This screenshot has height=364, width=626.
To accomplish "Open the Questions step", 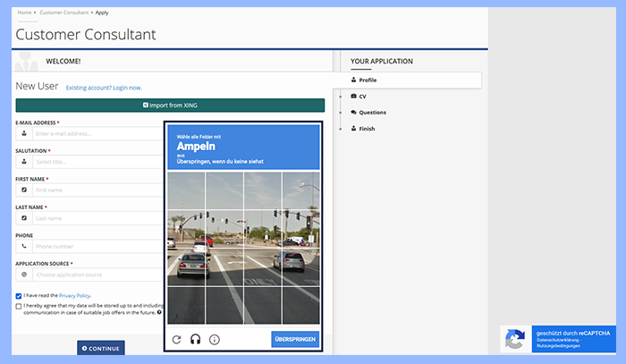I will pos(368,113).
